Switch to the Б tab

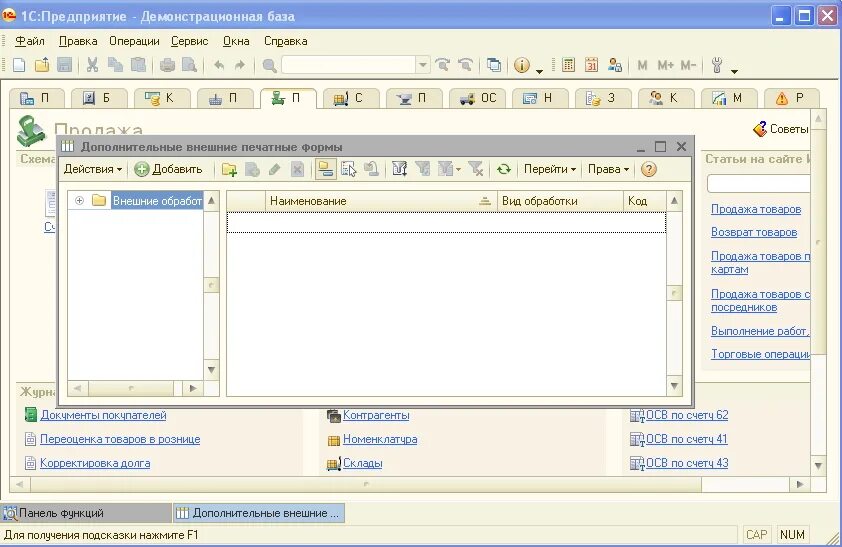coord(99,98)
